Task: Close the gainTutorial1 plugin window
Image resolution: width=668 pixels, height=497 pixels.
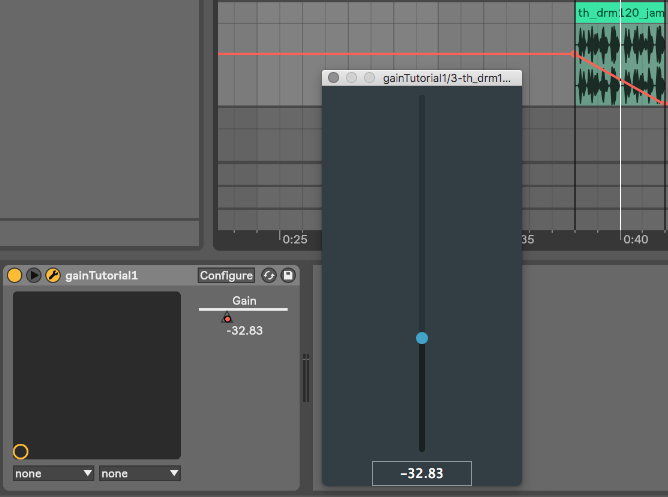Action: 334,77
